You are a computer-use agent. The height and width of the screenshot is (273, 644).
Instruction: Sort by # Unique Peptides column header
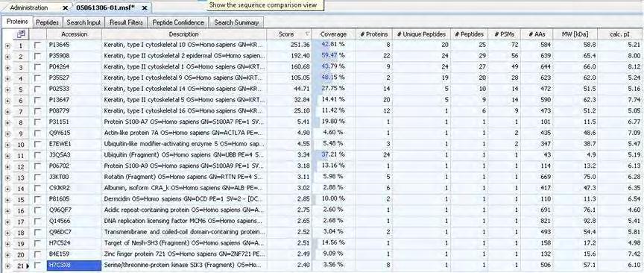tap(421, 34)
